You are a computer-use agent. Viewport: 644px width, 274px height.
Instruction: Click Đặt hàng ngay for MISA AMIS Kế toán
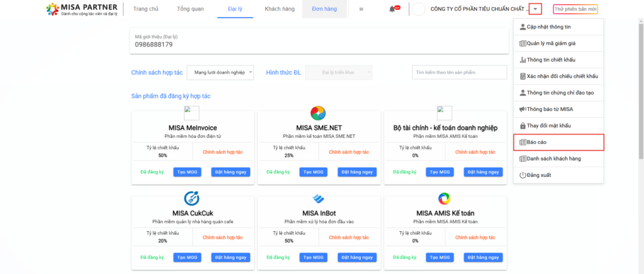484,258
